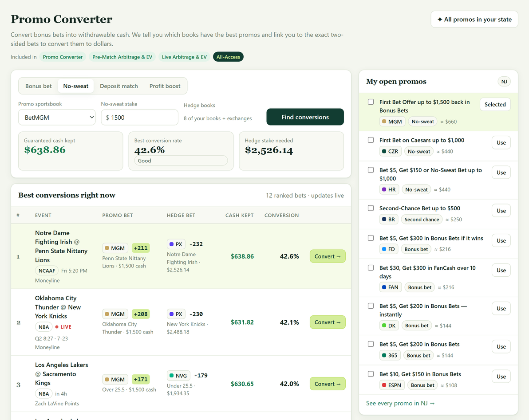Click the All-Access plan pill
The height and width of the screenshot is (420, 529).
pyautogui.click(x=228, y=57)
